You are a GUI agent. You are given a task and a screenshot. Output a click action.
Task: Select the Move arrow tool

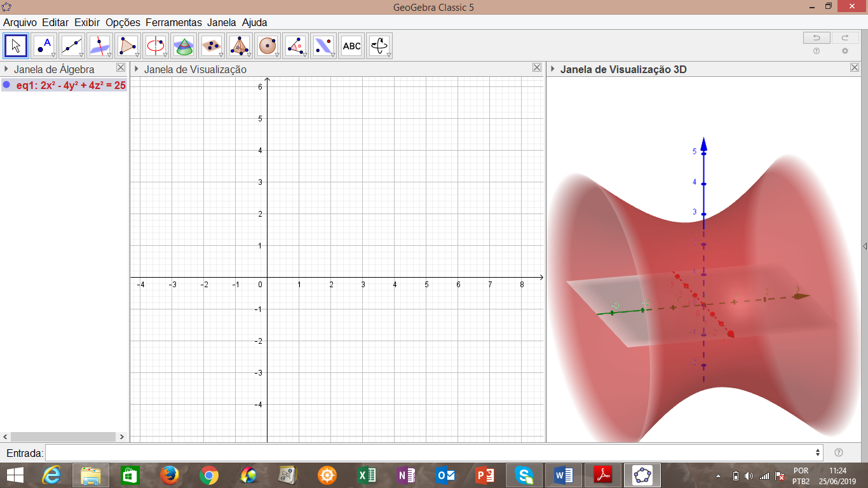click(16, 46)
